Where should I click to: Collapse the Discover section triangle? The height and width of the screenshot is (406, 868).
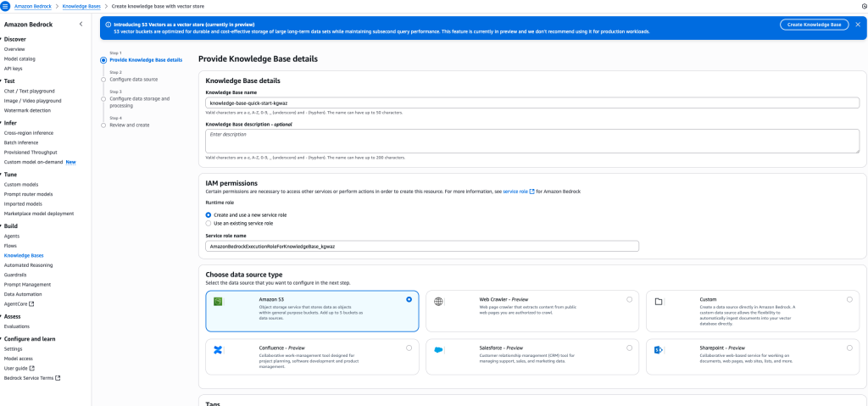(1, 39)
